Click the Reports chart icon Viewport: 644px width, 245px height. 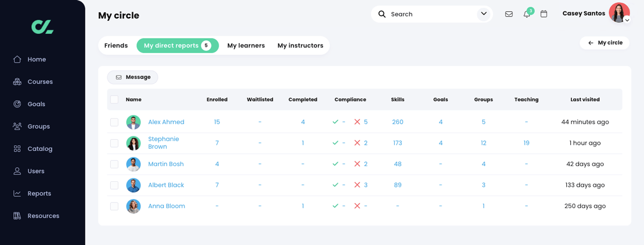coord(17,194)
